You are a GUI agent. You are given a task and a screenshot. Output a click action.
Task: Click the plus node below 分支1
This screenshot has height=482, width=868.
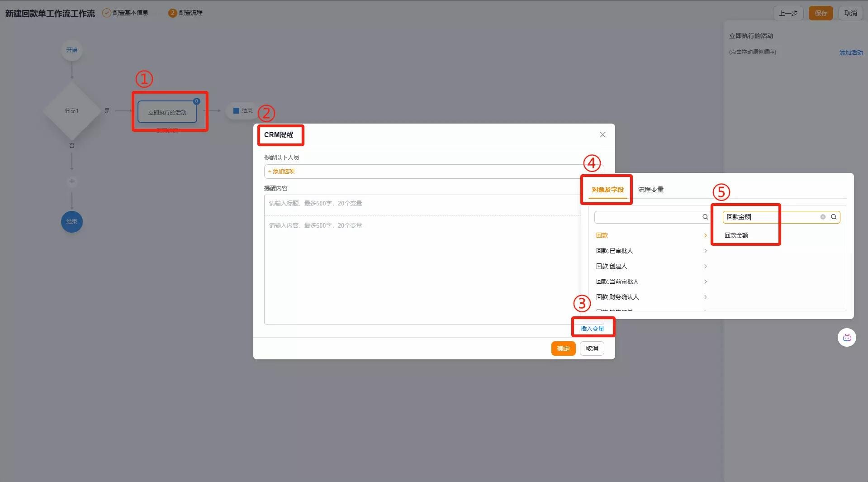[x=71, y=181]
